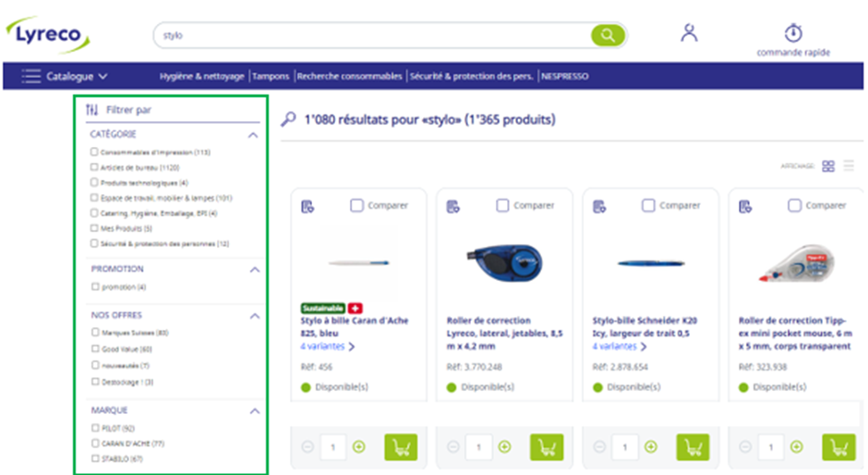Collapse the CATÉGORIE filter section
Viewport: 868px width, 475px height.
253,135
